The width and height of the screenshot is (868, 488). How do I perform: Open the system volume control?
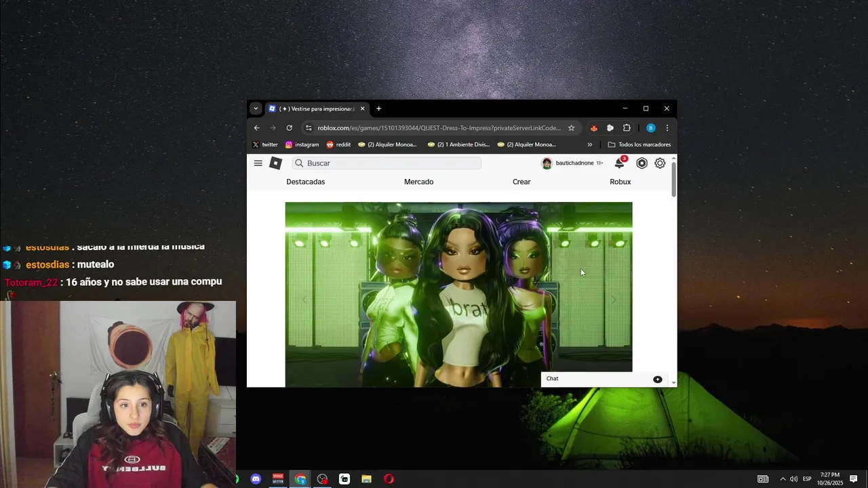pos(793,479)
